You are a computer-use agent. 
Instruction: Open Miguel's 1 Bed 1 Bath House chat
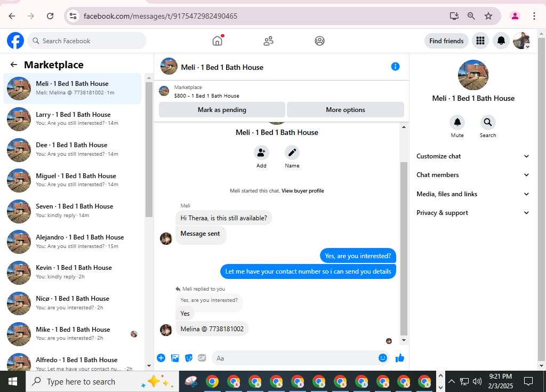pos(73,180)
